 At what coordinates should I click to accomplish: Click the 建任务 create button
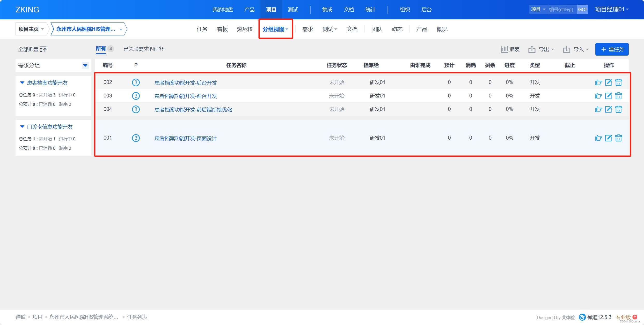(x=612, y=49)
